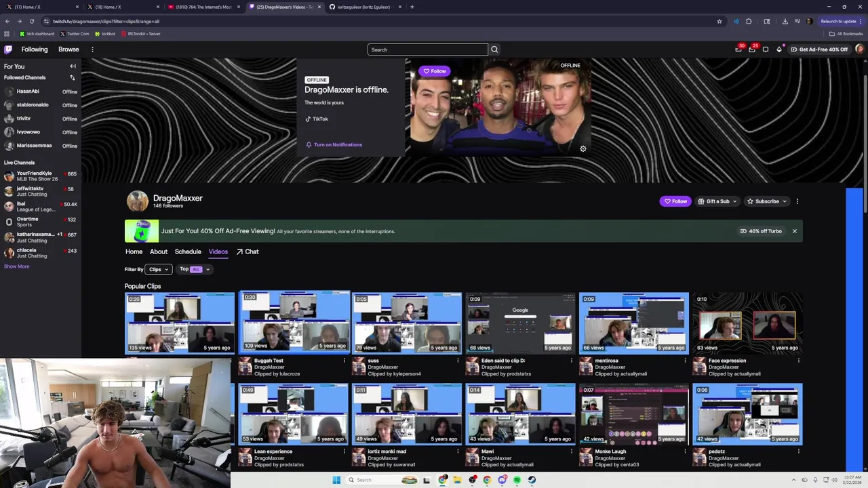The height and width of the screenshot is (488, 868).
Task: Open the user avatar menu on Twitch
Action: point(860,49)
